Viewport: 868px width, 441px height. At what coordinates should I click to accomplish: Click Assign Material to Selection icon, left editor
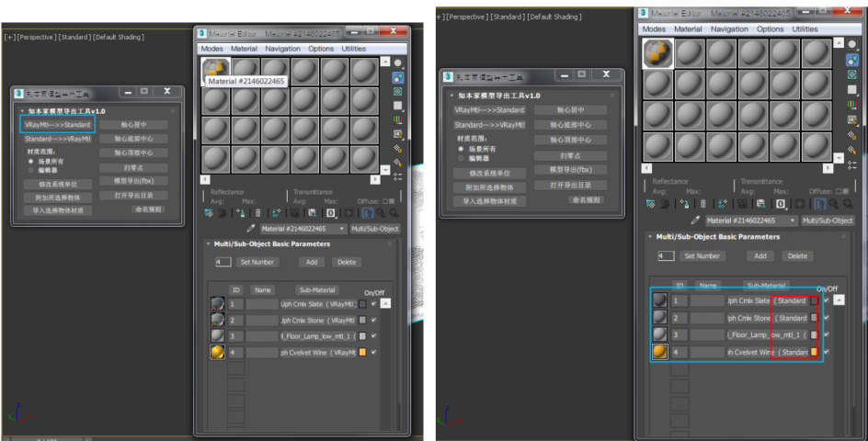240,212
